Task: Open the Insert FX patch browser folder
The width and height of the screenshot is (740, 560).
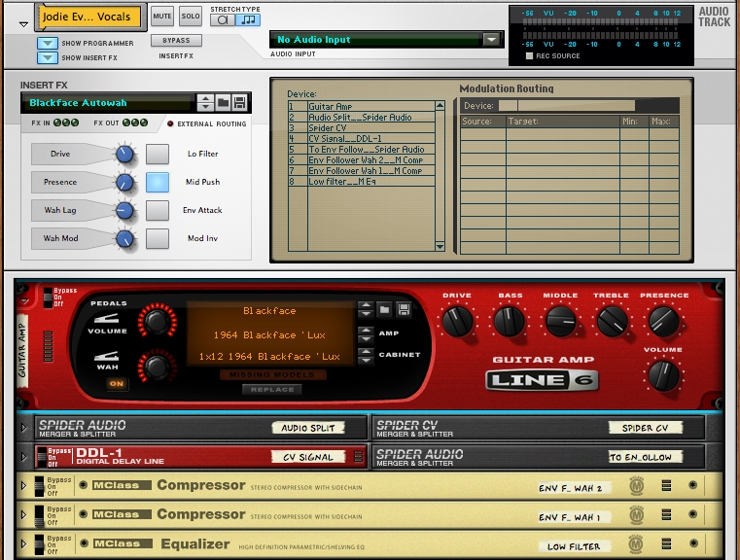Action: coord(224,102)
